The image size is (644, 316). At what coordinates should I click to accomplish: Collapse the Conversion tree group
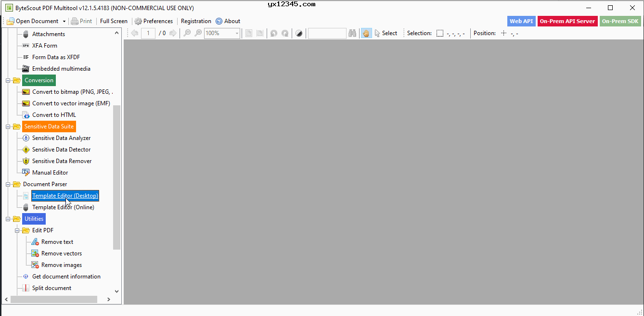[x=8, y=80]
